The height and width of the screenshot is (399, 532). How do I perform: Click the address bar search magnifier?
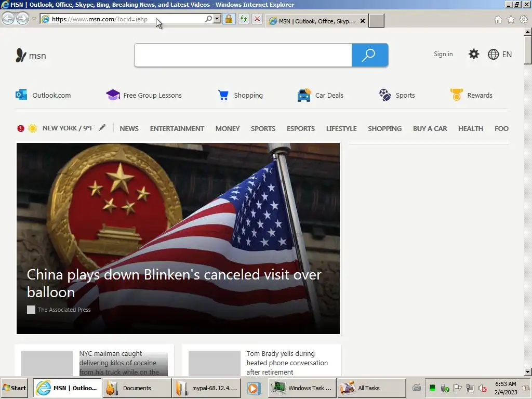209,19
